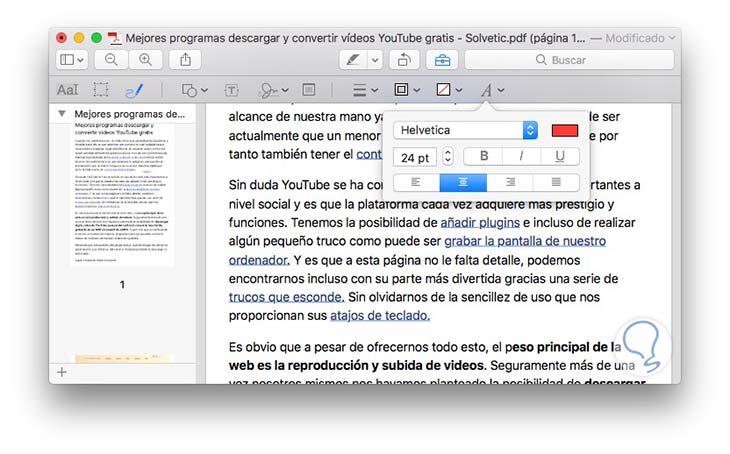The width and height of the screenshot is (730, 454).
Task: Open the Modificado title dropdown
Action: (x=640, y=38)
